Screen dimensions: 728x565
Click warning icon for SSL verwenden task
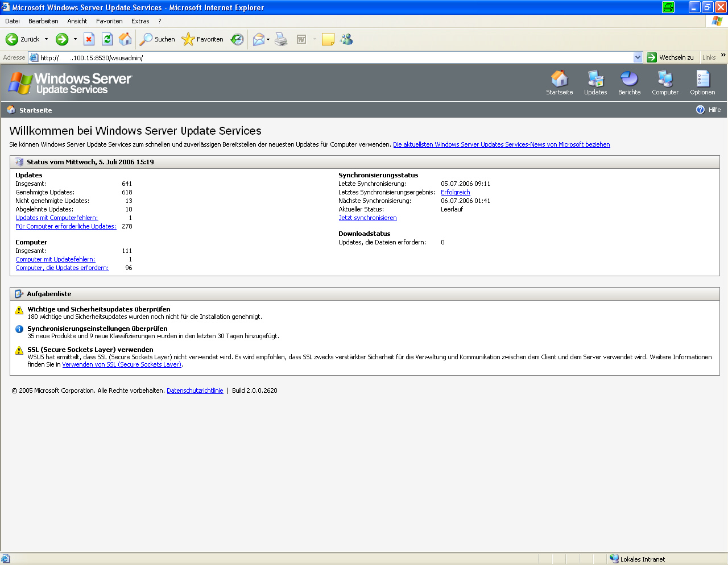[x=19, y=350]
